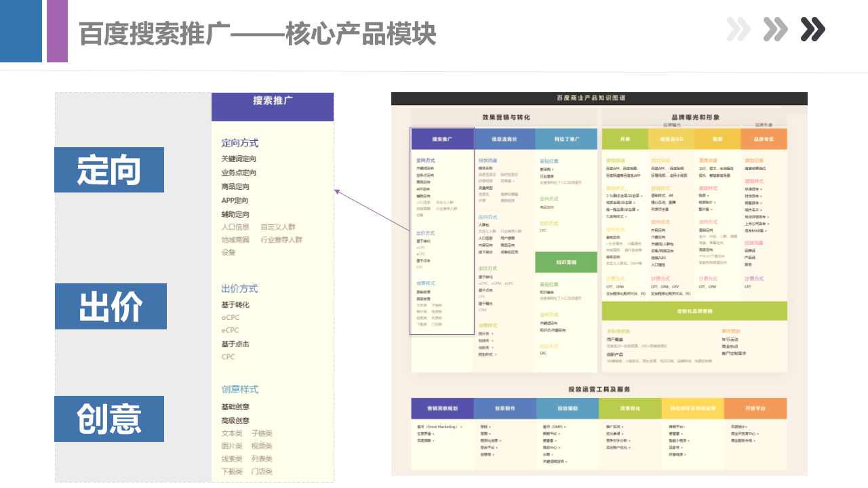Click 创意样式 heading in the enlarged panel
The image size is (868, 488).
[240, 390]
